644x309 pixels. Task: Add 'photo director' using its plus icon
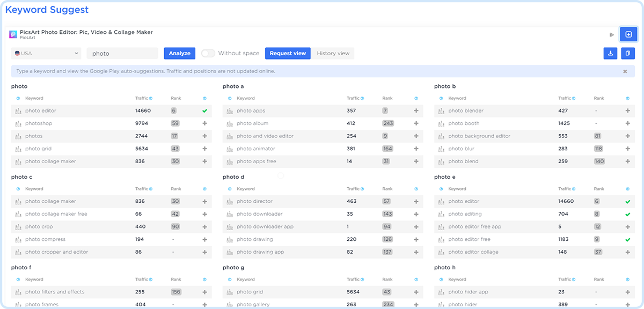(416, 202)
